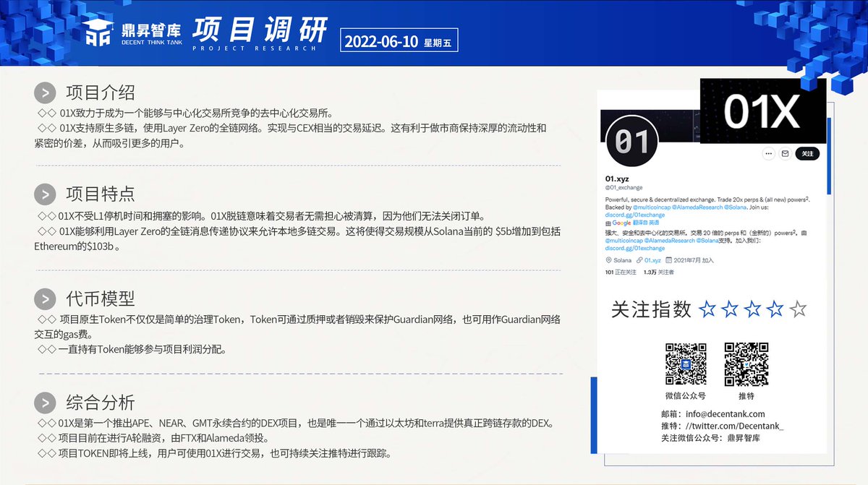The width and height of the screenshot is (868, 485).
Task: Open the three-dot more menu on profile
Action: 768,153
